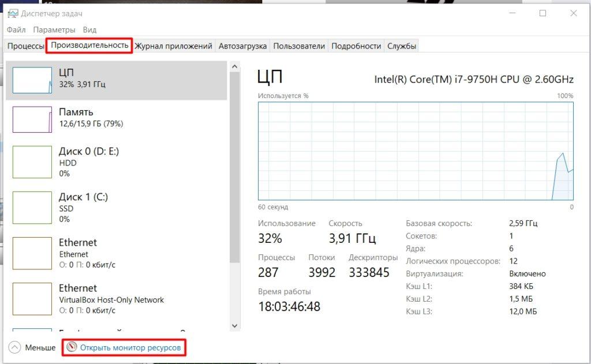The width and height of the screenshot is (591, 364).
Task: Click the Диск 0 (D: E:) label
Action: (x=89, y=152)
